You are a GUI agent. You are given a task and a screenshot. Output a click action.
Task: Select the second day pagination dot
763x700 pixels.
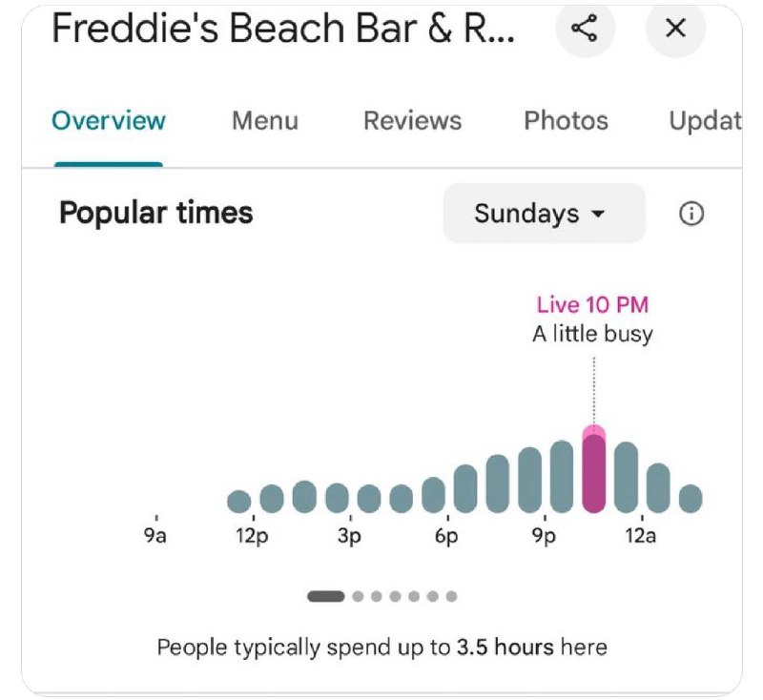[358, 596]
